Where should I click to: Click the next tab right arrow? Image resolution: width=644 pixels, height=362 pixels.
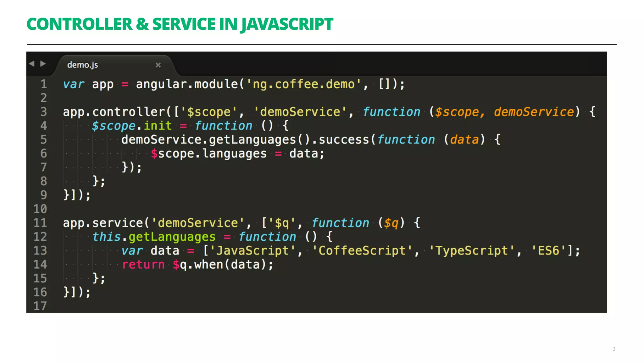[43, 64]
